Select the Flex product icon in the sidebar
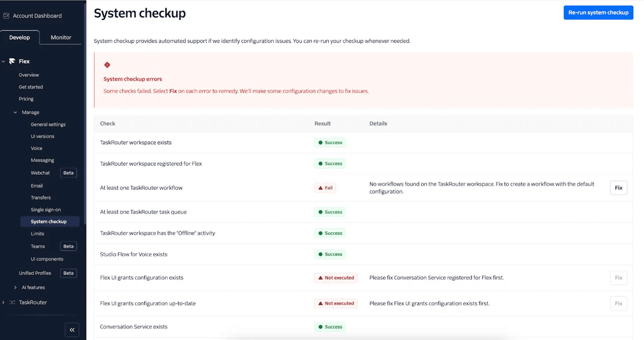644x340 pixels. [x=12, y=61]
